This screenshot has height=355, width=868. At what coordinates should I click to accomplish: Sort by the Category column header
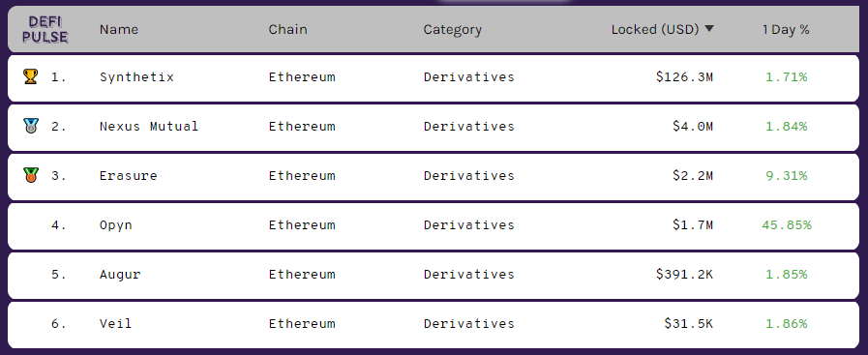pyautogui.click(x=452, y=29)
